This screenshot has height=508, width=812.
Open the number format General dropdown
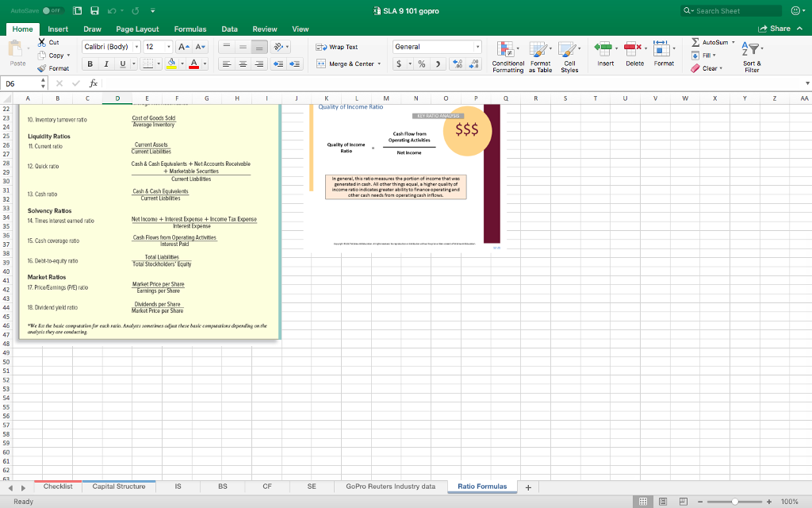(x=477, y=47)
